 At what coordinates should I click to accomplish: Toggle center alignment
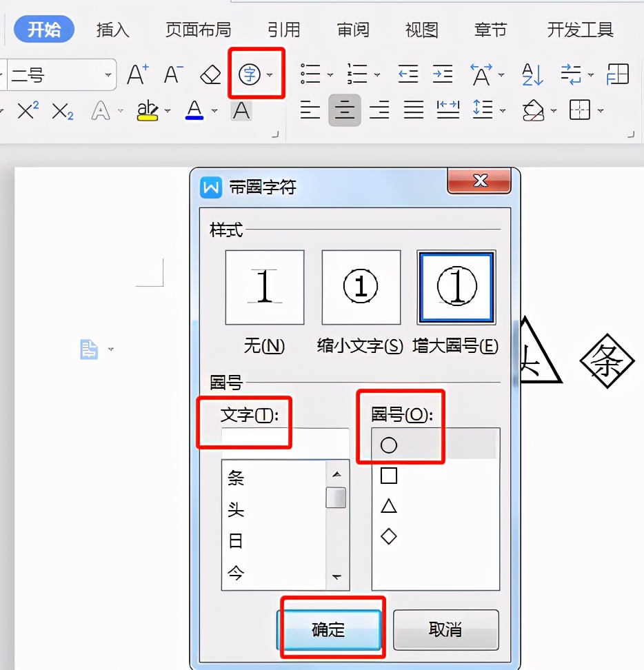click(345, 110)
